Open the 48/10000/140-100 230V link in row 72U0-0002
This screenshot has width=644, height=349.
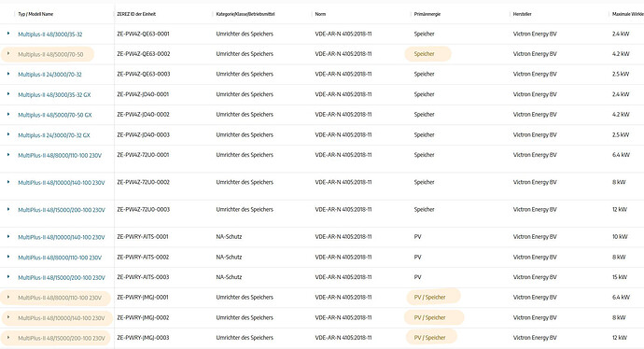coord(62,183)
